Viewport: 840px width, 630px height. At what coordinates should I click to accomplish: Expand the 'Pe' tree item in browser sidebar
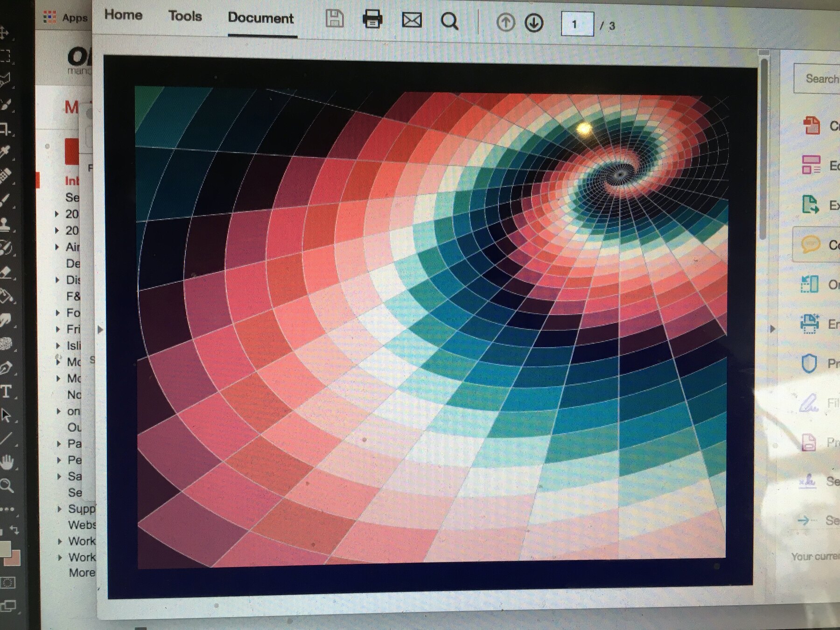point(59,460)
